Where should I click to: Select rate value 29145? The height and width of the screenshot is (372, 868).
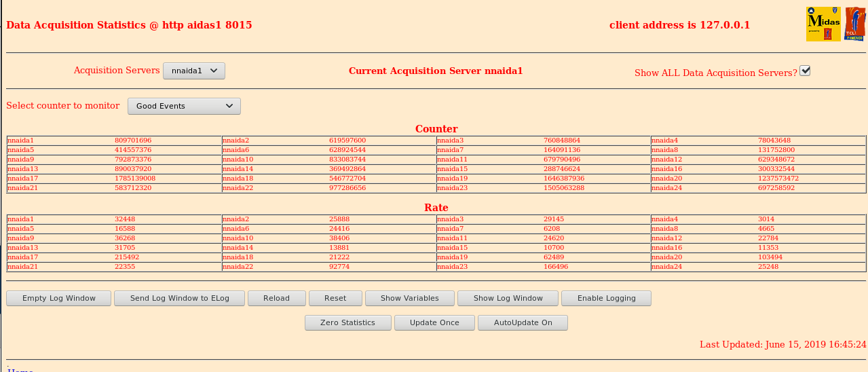click(x=554, y=219)
